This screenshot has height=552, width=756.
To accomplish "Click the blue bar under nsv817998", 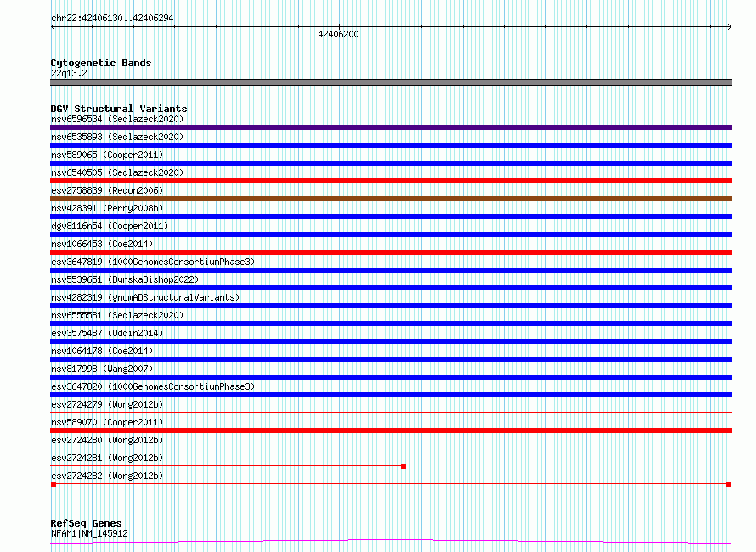I will pyautogui.click(x=391, y=377).
